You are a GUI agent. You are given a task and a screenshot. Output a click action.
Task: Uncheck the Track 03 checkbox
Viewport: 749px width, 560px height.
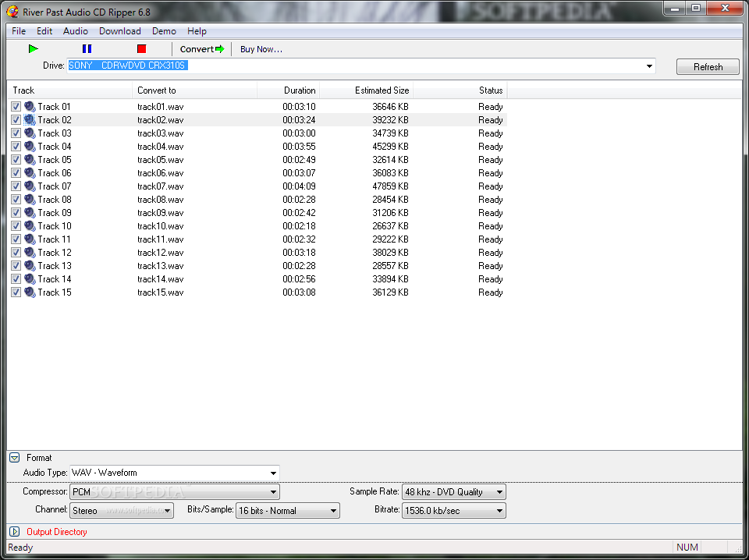click(16, 133)
